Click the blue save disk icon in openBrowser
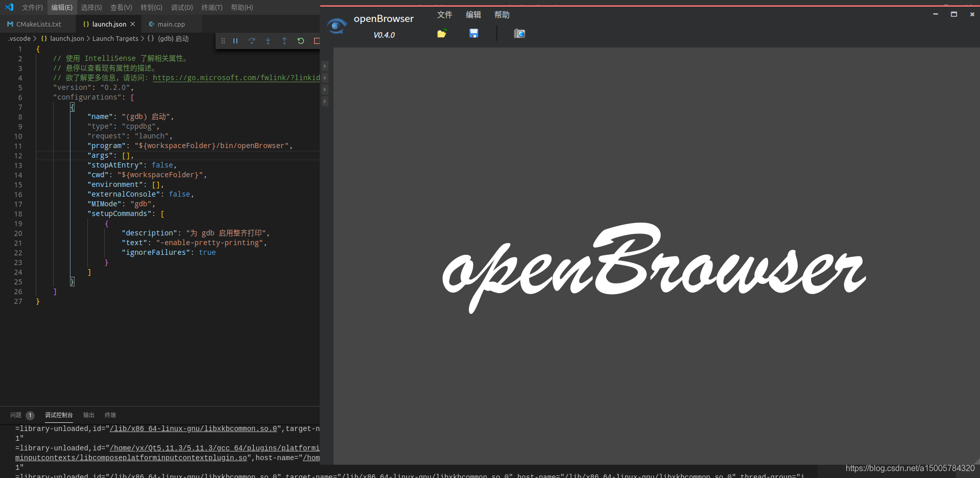 pyautogui.click(x=474, y=33)
